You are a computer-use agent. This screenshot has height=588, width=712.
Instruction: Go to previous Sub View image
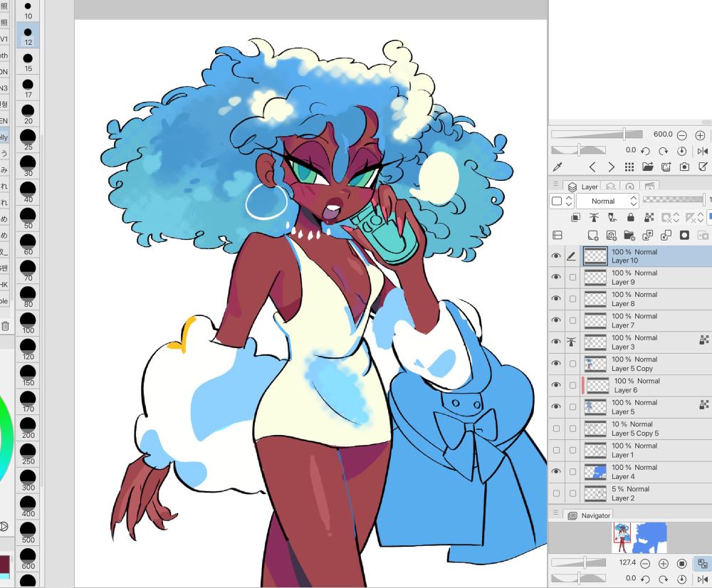click(592, 167)
